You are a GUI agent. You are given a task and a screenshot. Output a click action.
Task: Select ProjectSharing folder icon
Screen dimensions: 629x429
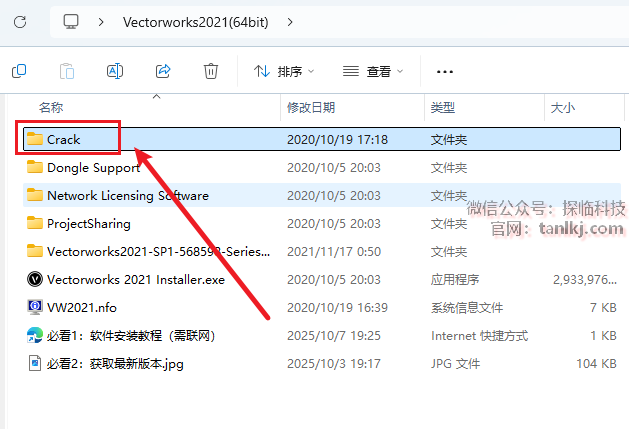[35, 223]
